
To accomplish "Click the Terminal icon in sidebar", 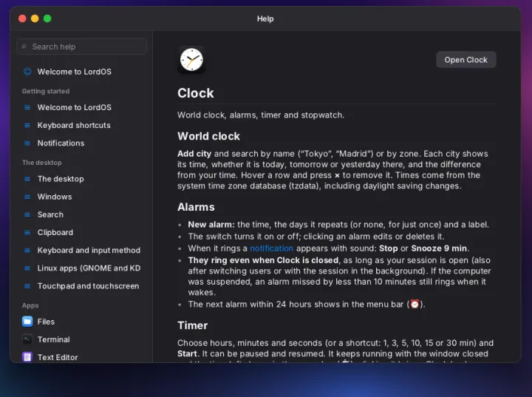I will pyautogui.click(x=27, y=339).
